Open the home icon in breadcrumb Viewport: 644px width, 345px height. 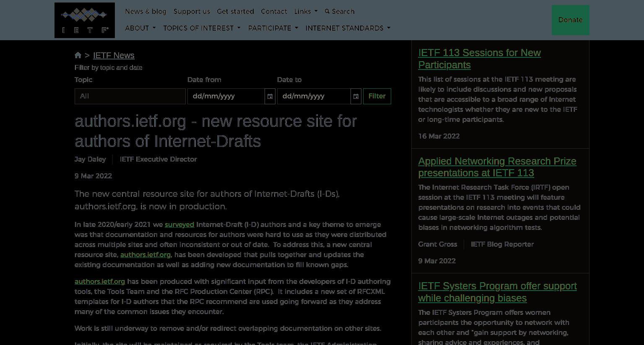[x=78, y=55]
